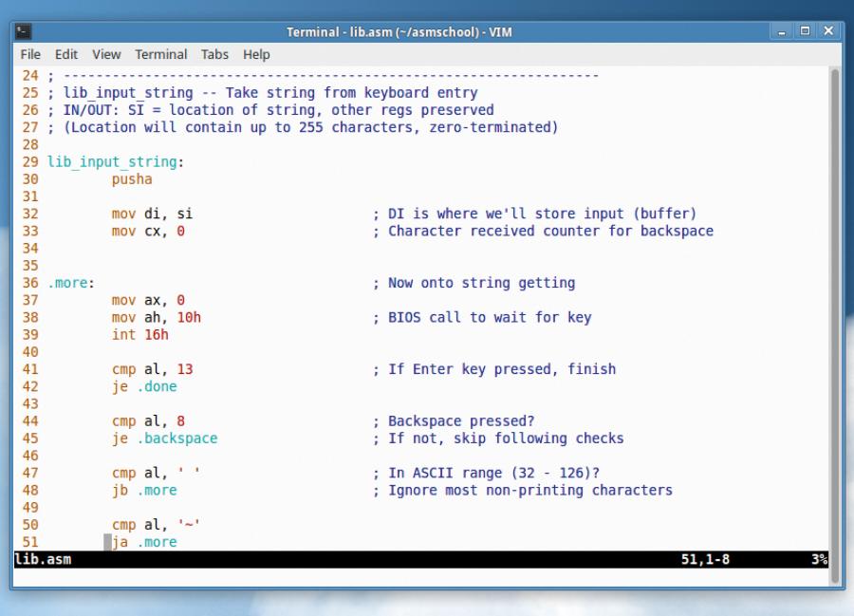Screen dimensions: 854x616
Task: Click the window title bar text
Action: [399, 32]
